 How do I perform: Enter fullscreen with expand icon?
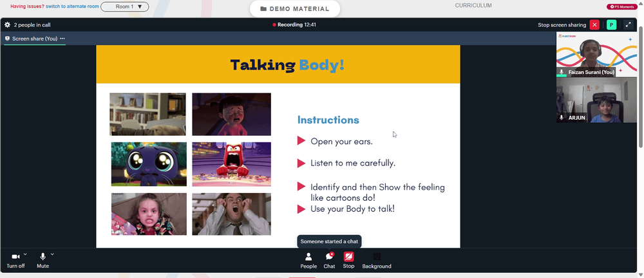[x=629, y=24]
